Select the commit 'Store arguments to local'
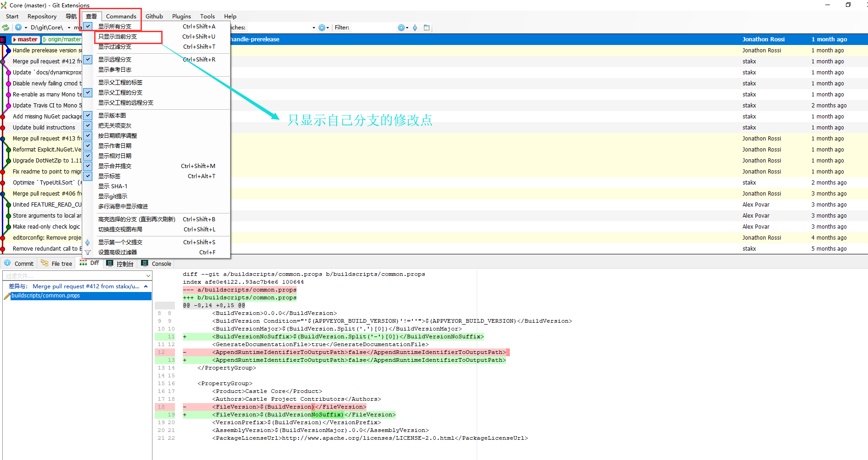 click(x=47, y=216)
